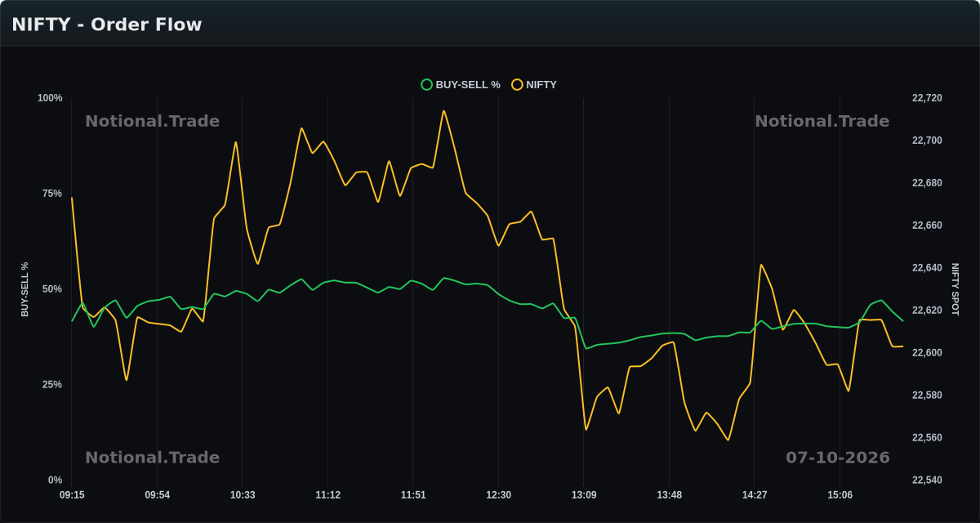The height and width of the screenshot is (523, 980).
Task: Click the 100% left axis label
Action: pos(50,98)
